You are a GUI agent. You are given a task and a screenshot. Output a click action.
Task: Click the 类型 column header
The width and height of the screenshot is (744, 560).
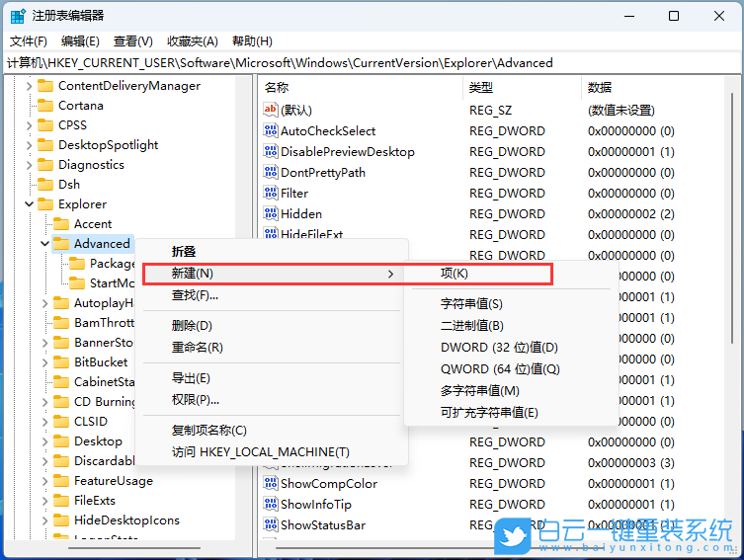coord(522,88)
